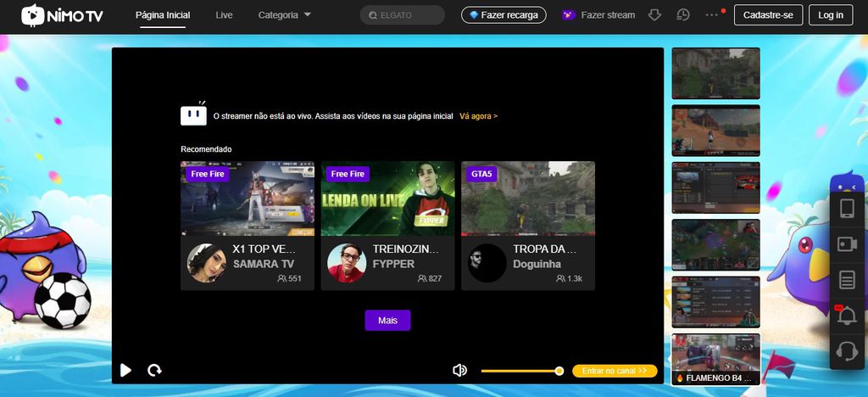This screenshot has height=397, width=868.
Task: Select the fifth sidebar stream thumbnail
Action: 715,302
